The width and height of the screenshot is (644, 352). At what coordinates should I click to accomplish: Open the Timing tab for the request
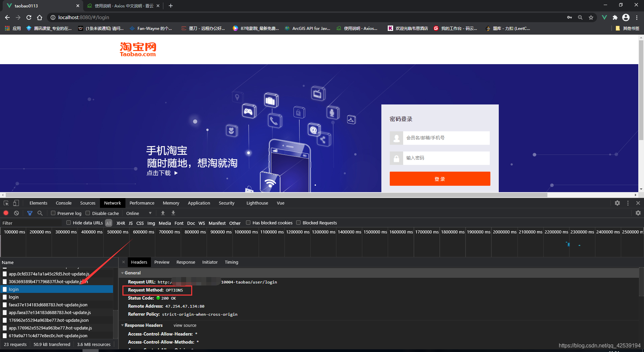(231, 262)
